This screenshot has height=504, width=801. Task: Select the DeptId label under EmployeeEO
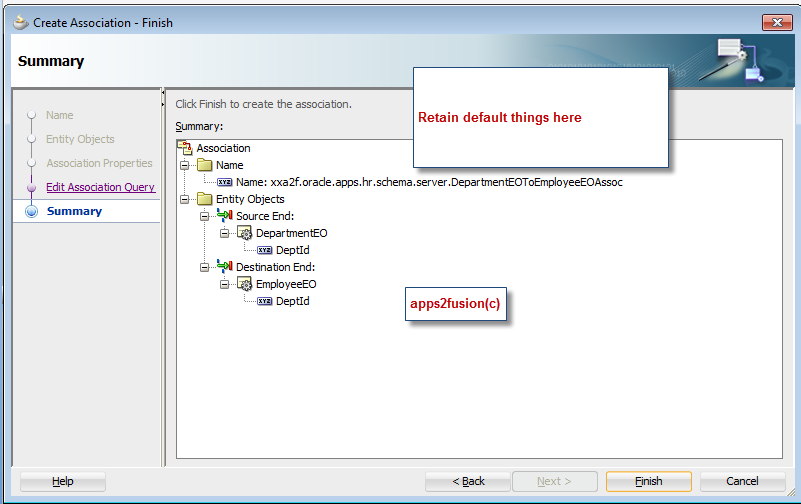(293, 301)
